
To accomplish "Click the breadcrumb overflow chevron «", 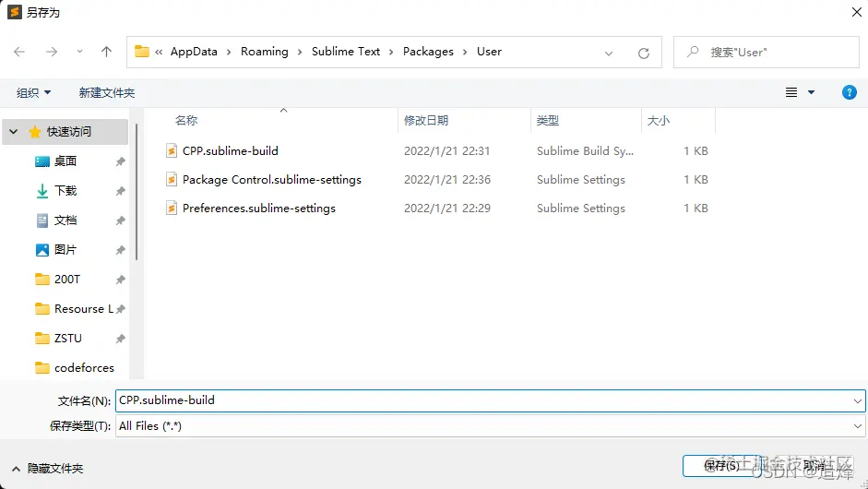I will click(159, 52).
